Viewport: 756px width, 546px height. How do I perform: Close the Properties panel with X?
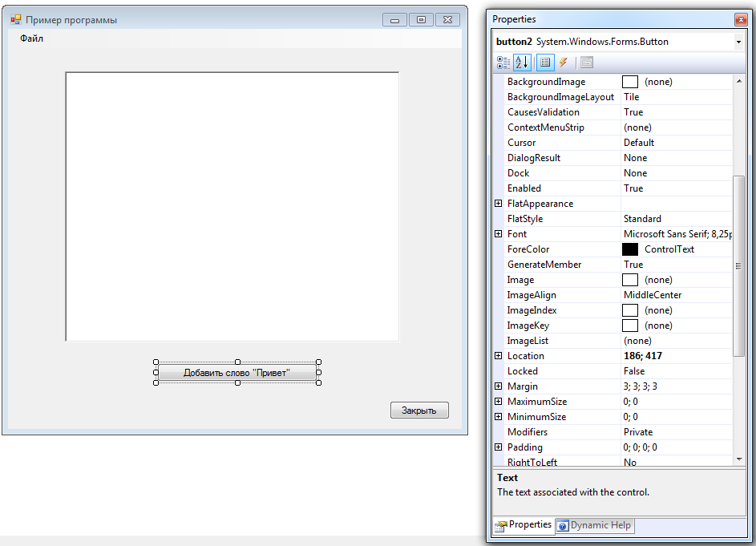(741, 20)
